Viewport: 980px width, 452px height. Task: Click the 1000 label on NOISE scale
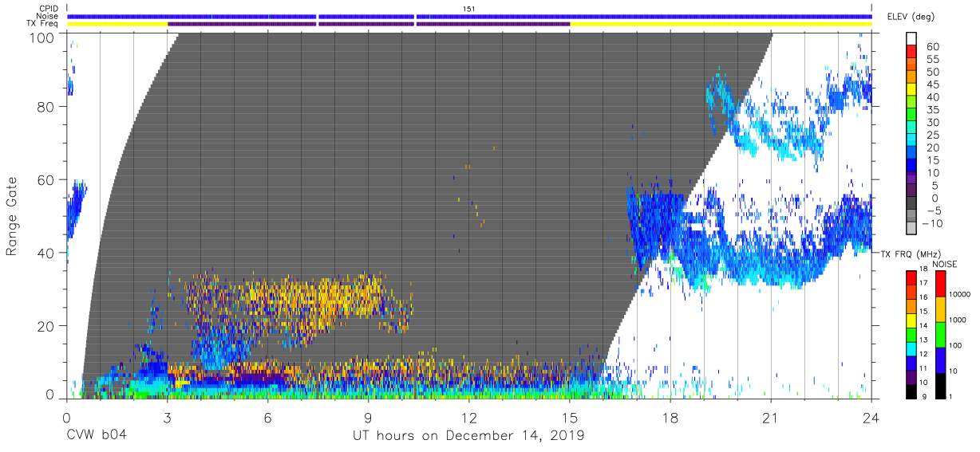click(958, 321)
